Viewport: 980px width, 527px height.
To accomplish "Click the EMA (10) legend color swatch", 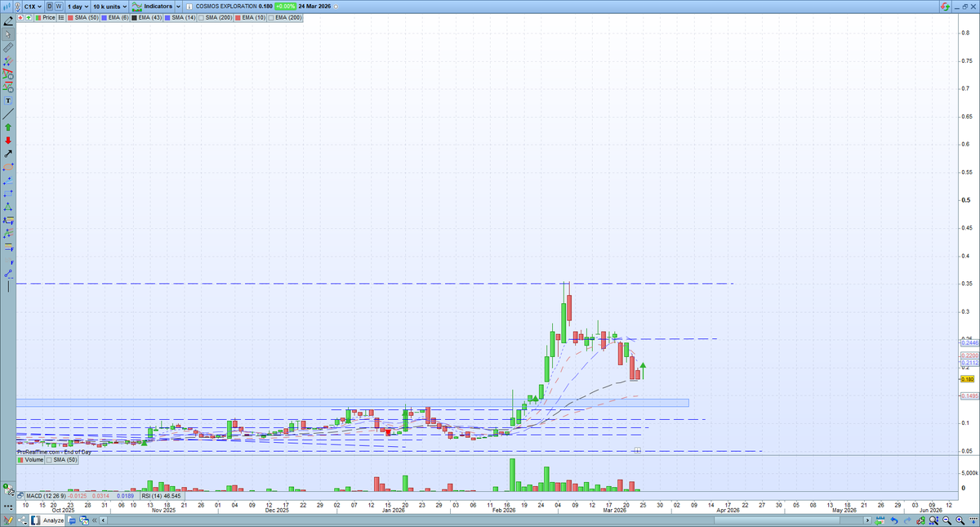I will coord(237,17).
